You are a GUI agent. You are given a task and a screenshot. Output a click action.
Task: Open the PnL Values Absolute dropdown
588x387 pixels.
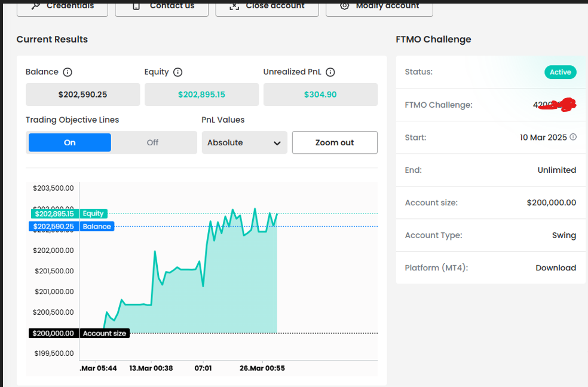(244, 142)
